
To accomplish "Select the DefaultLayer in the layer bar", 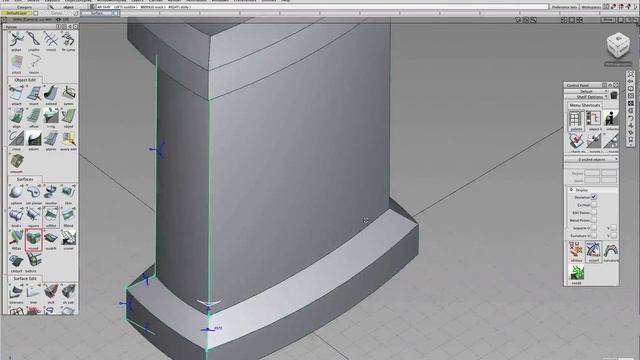I will pyautogui.click(x=17, y=13).
